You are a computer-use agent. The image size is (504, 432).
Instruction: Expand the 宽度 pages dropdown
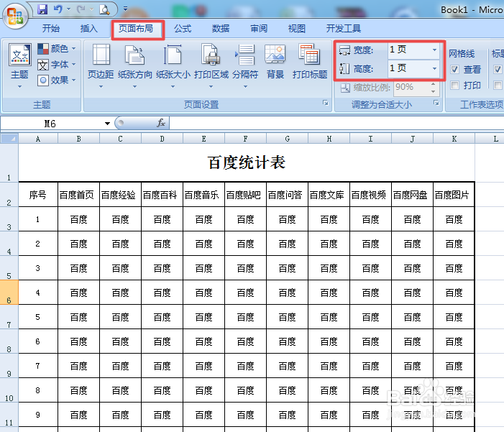point(434,50)
